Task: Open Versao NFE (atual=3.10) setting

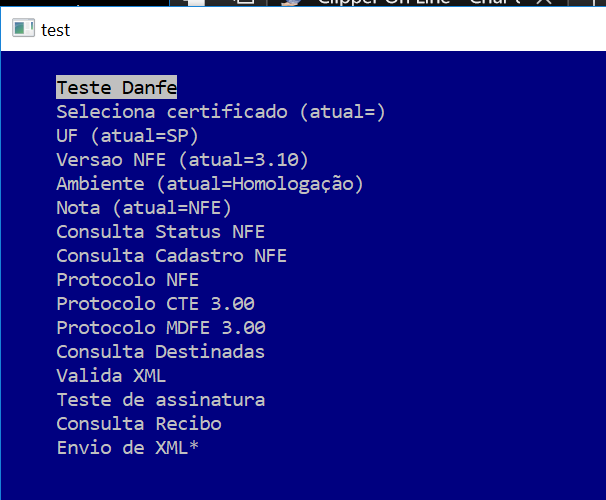Action: pyautogui.click(x=182, y=160)
